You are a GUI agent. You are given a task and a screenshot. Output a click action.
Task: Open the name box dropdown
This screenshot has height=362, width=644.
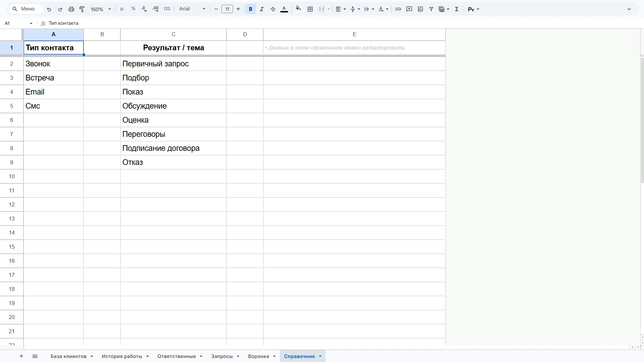click(31, 23)
